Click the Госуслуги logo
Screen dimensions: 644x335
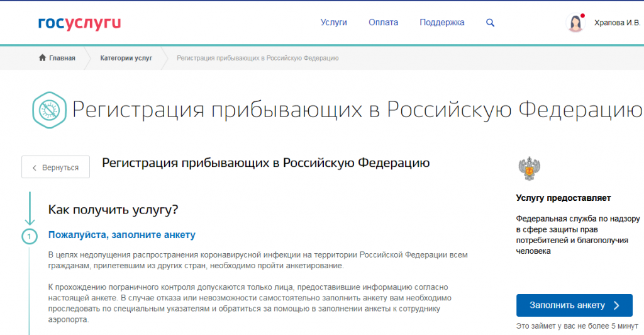pos(79,23)
